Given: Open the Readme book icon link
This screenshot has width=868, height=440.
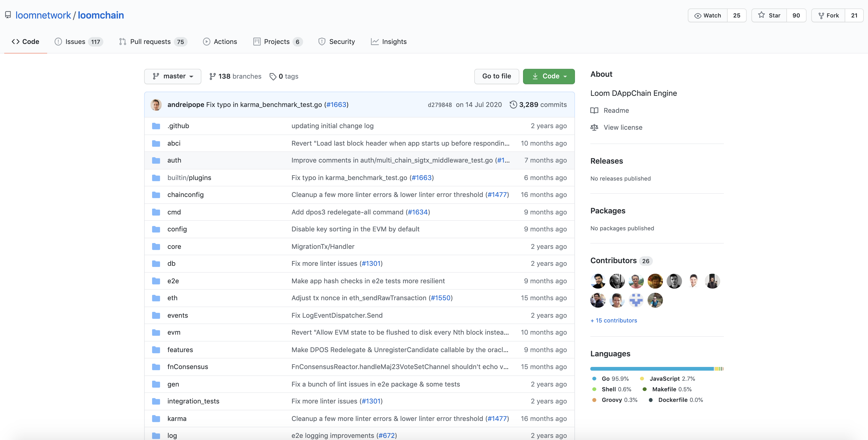Looking at the screenshot, I should (x=594, y=110).
